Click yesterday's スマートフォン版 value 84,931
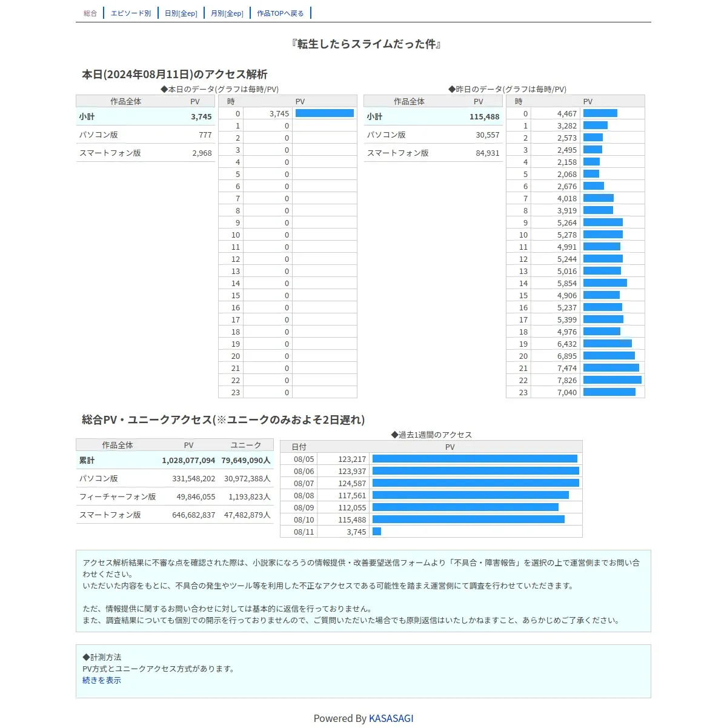 point(488,153)
